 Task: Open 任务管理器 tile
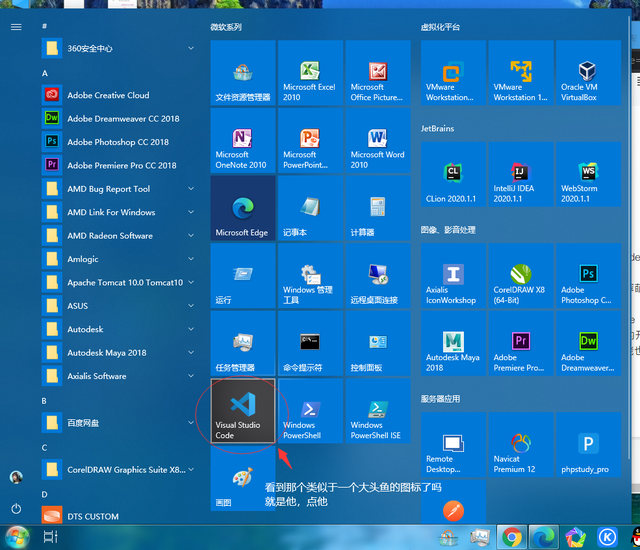point(243,343)
